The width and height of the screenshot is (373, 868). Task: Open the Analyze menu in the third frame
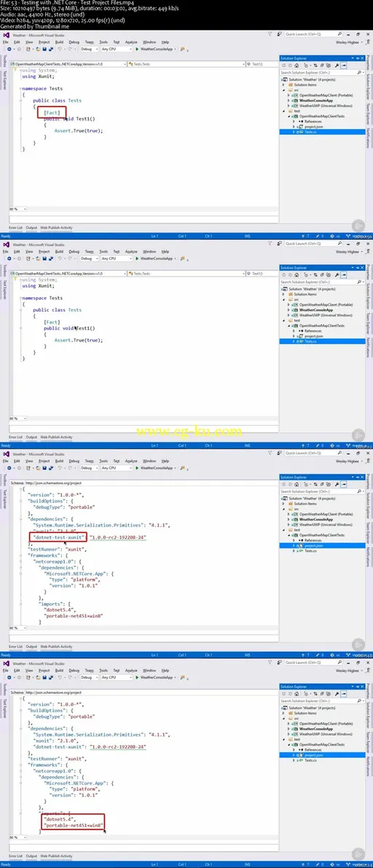[131, 460]
